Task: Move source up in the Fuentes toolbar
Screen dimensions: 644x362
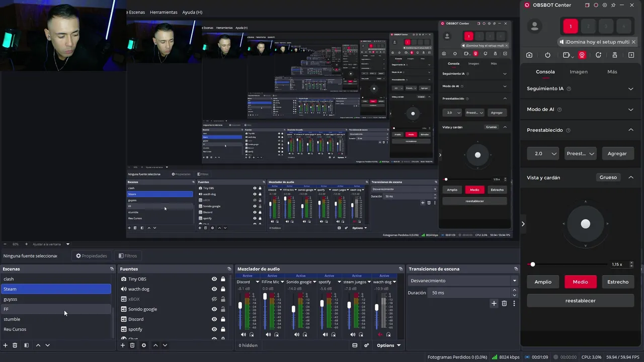Action: [155, 345]
